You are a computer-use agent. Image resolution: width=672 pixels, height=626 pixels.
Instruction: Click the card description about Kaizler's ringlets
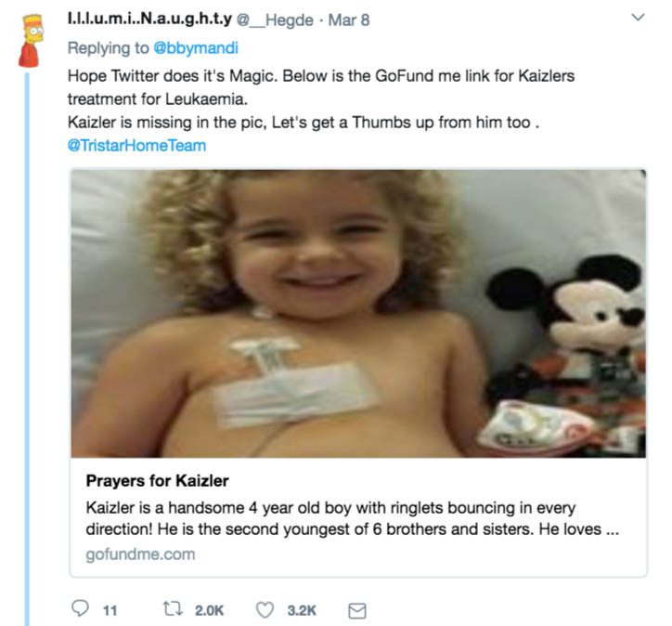[343, 518]
